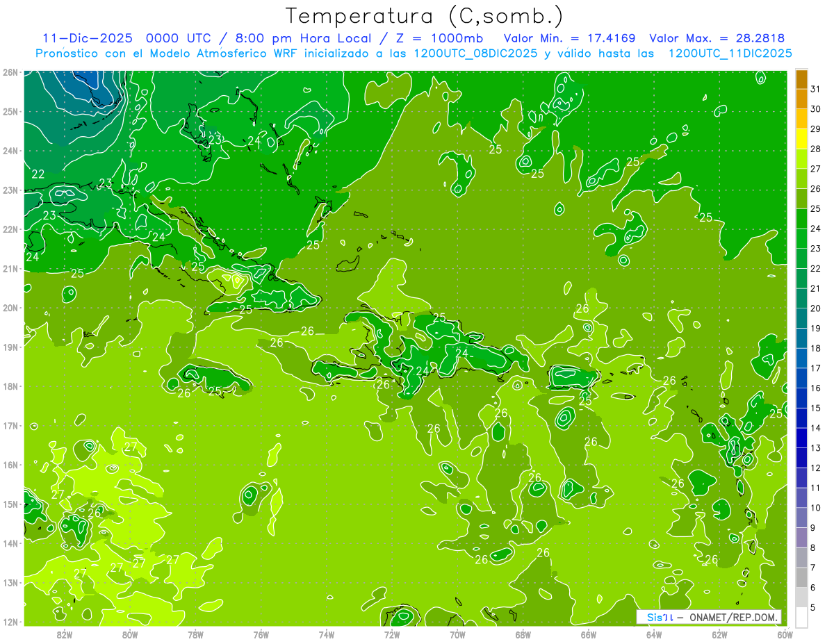Click the "31" value on the color scale
834x644 pixels.
[816, 89]
